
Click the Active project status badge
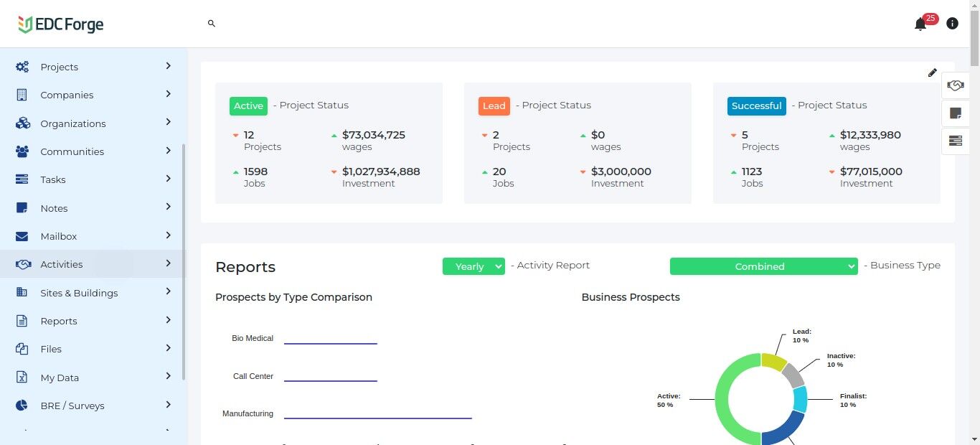pyautogui.click(x=248, y=106)
